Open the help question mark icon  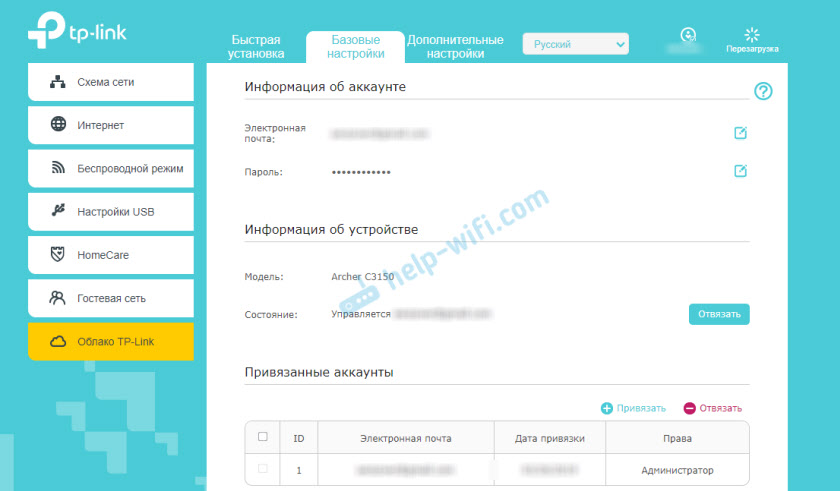click(764, 91)
